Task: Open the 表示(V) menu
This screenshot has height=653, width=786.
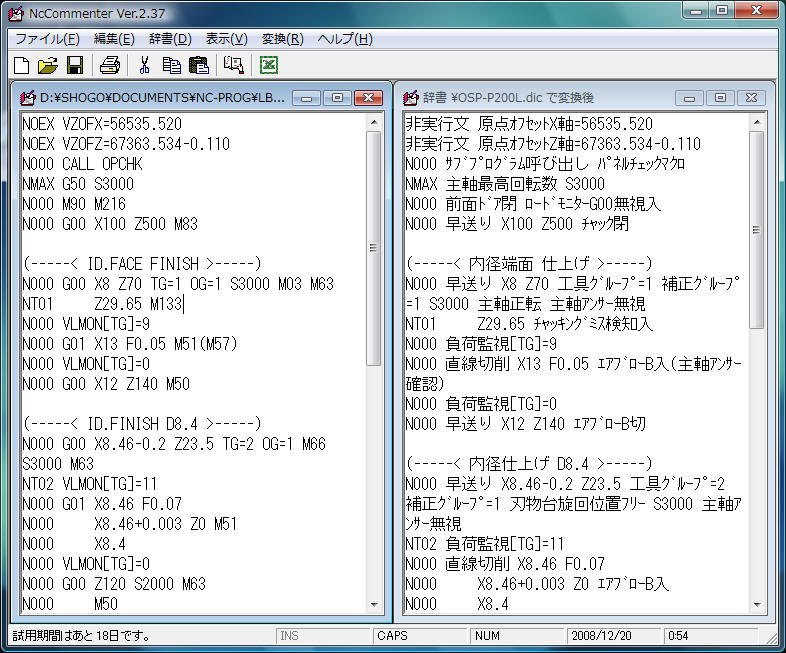Action: point(227,39)
